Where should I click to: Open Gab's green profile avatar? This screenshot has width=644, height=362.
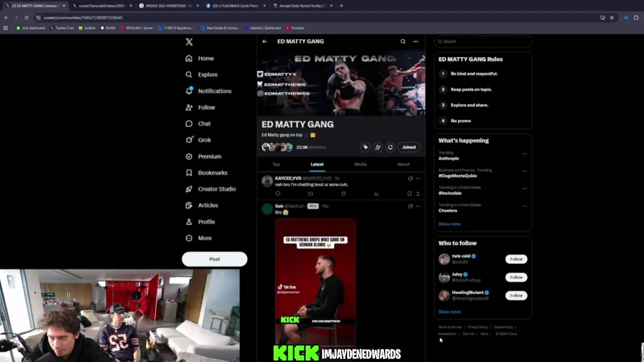267,209
